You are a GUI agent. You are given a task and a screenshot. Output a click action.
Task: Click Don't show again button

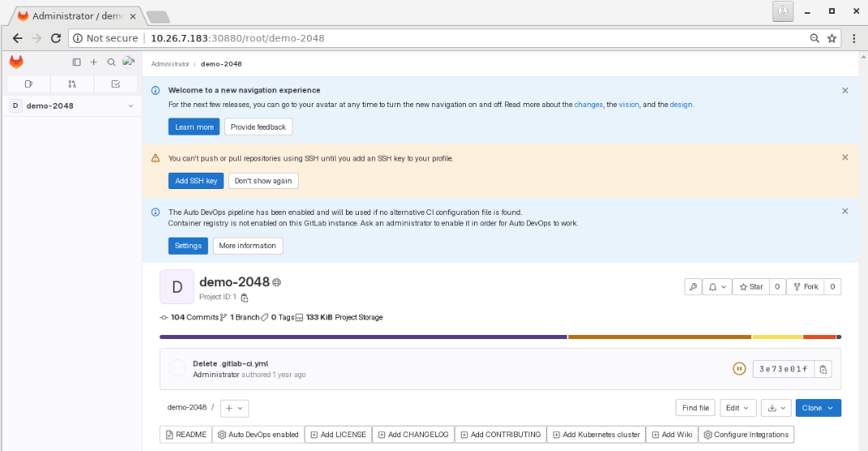[x=263, y=181]
